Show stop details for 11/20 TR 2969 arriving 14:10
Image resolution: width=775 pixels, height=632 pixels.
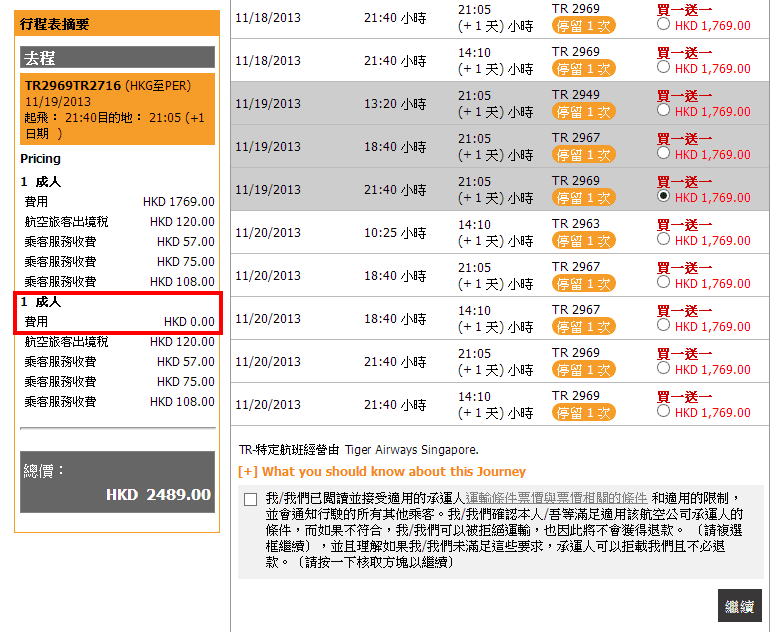tap(583, 413)
